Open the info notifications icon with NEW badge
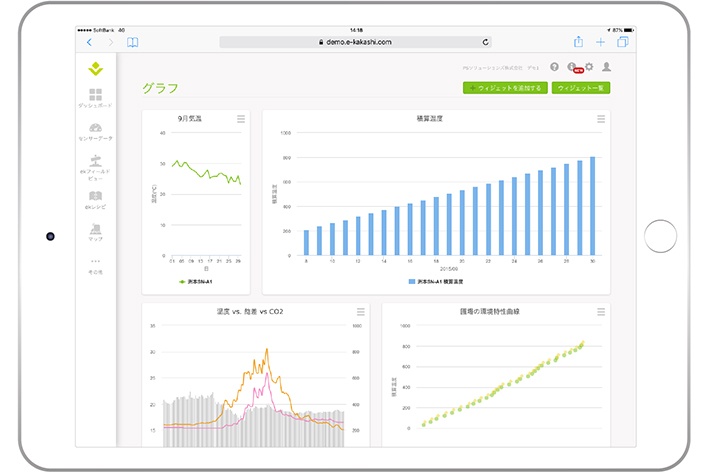Viewport: 710px width, 473px height. click(x=574, y=67)
